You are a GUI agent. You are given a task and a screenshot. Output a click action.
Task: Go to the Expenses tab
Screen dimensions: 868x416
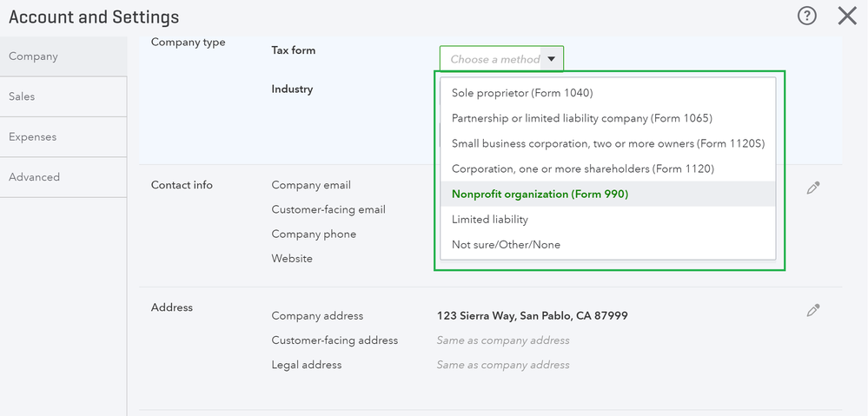(x=32, y=136)
